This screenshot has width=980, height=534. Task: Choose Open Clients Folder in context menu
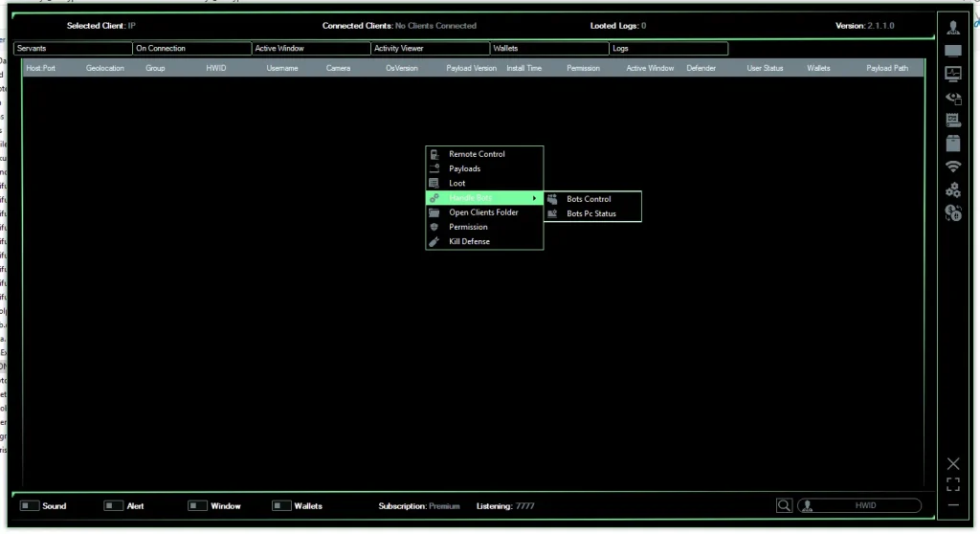[x=483, y=212]
